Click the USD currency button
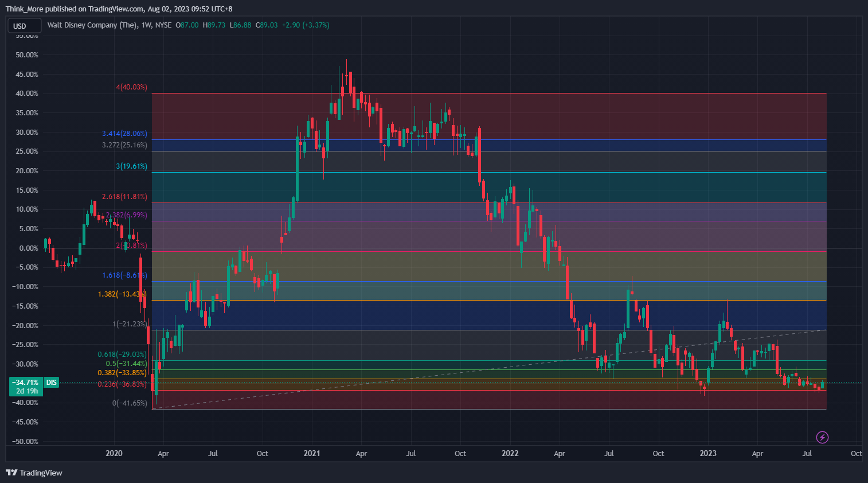Viewport: 868px width, 483px height. coord(25,26)
